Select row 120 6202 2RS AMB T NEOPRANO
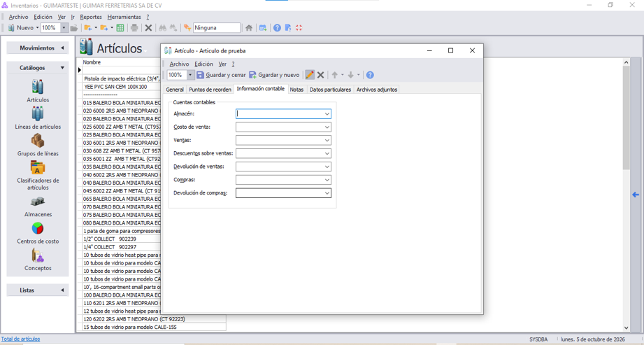Image resolution: width=644 pixels, height=345 pixels. (154, 319)
